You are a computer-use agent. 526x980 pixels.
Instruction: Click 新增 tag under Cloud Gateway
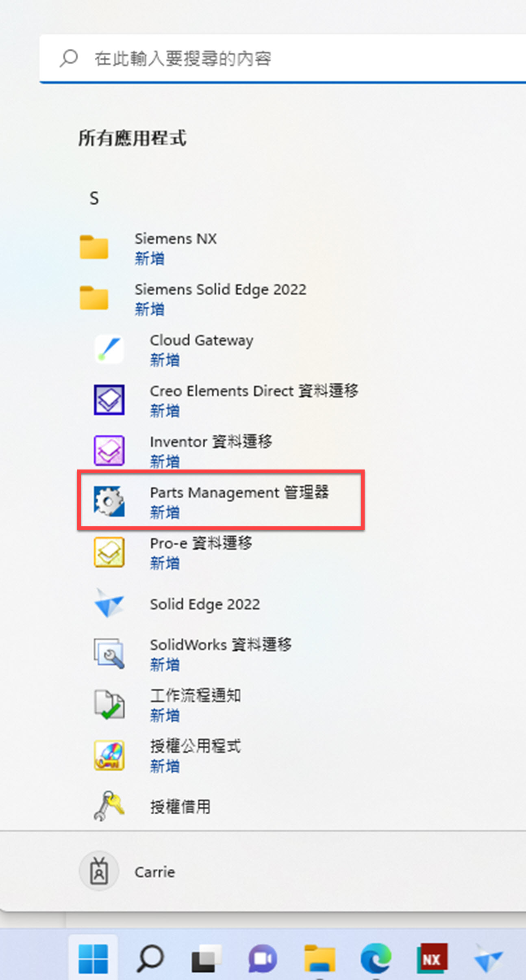pyautogui.click(x=165, y=360)
